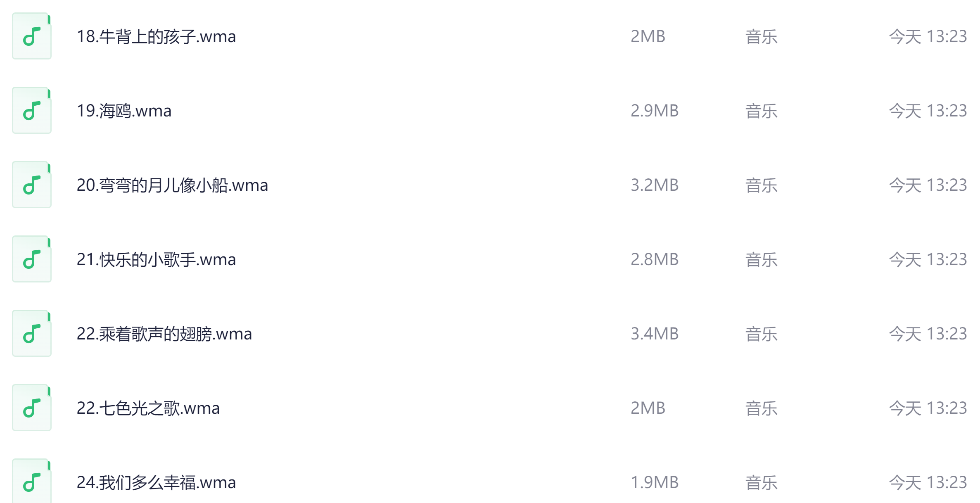This screenshot has height=503, width=980.
Task: Click the filename 22.七色光之歌.wma
Action: coord(148,408)
